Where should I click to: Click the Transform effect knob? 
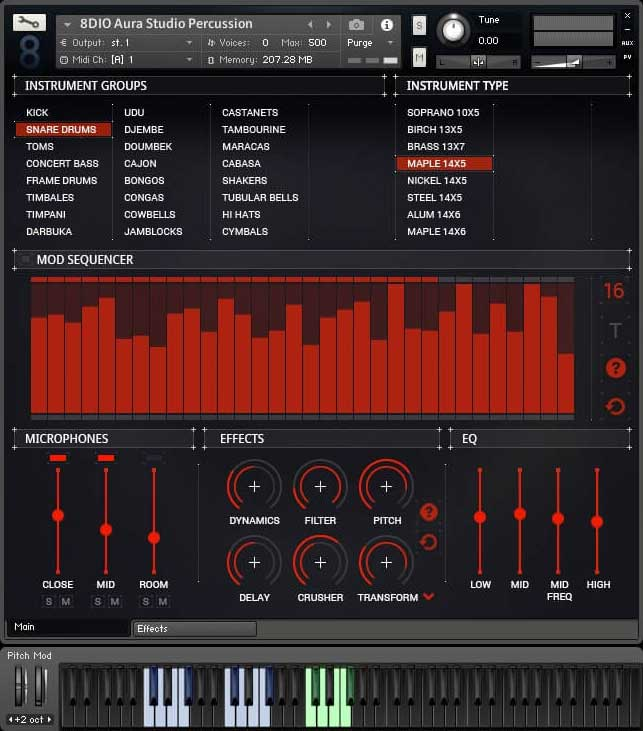pyautogui.click(x=386, y=562)
